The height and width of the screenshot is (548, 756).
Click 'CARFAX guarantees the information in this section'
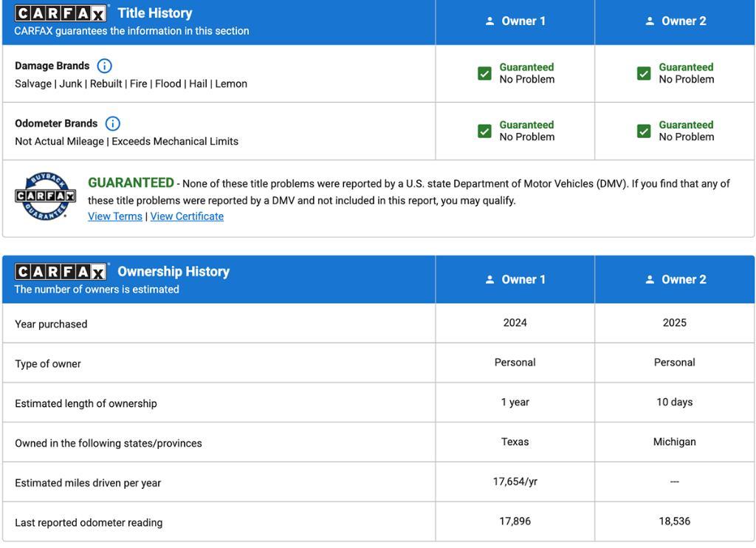pos(131,31)
